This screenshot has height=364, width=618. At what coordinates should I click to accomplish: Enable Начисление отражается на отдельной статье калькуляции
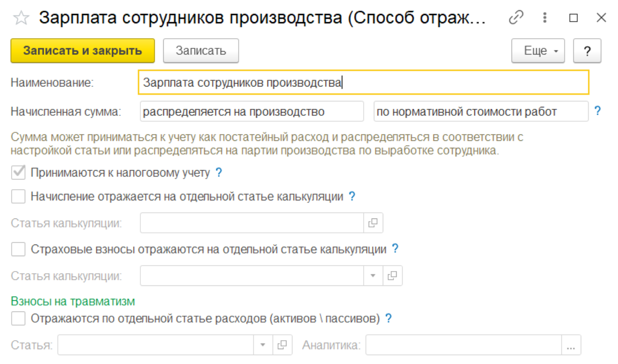click(x=19, y=197)
